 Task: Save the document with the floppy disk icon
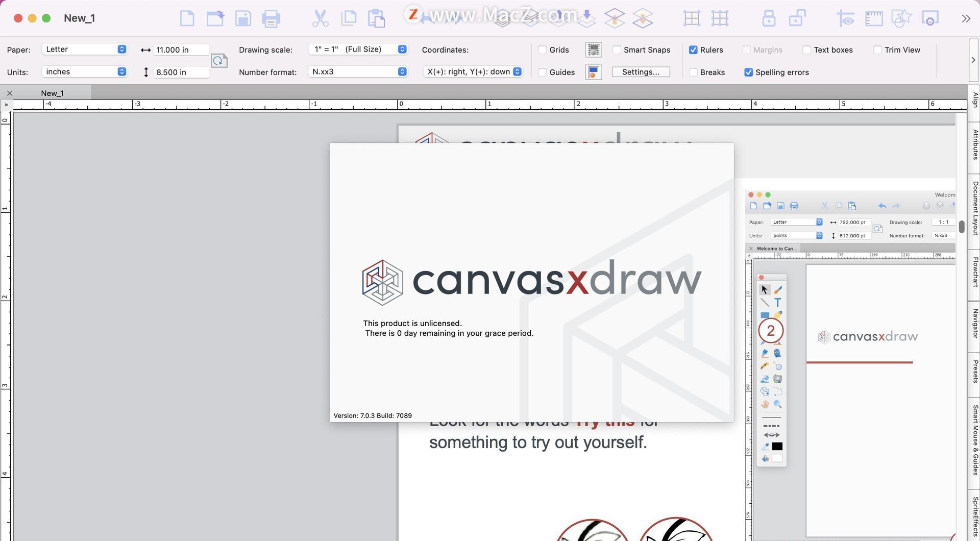[x=243, y=18]
